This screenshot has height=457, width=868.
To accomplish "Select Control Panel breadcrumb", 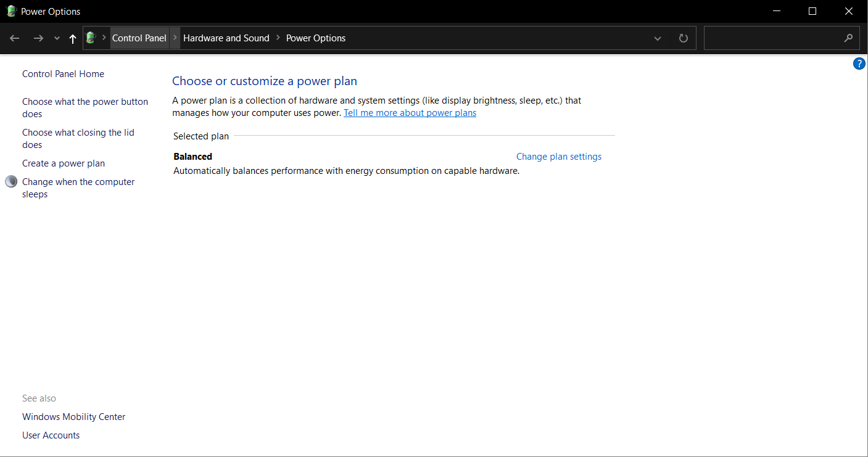I will pos(139,38).
